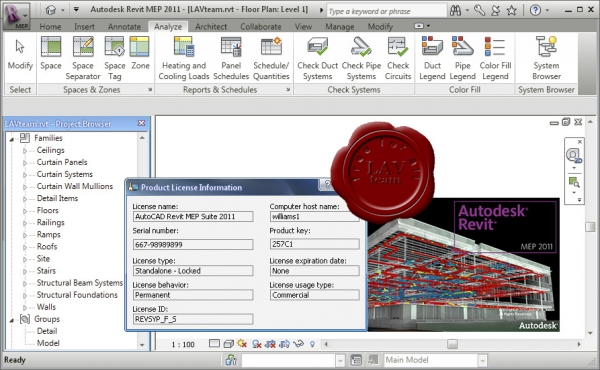Image resolution: width=600 pixels, height=370 pixels.
Task: Toggle sun path icon in view control bar
Action: click(x=242, y=344)
